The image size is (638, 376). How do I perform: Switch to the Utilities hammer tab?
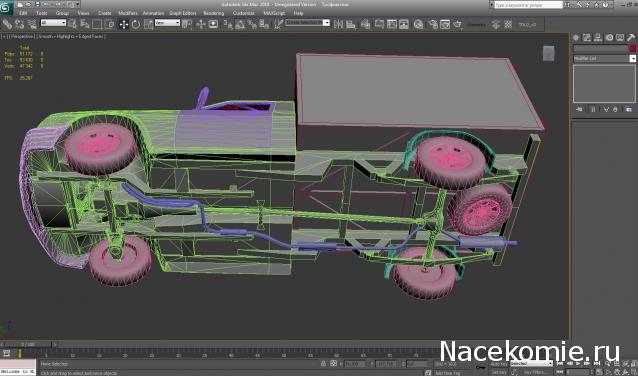[631, 38]
